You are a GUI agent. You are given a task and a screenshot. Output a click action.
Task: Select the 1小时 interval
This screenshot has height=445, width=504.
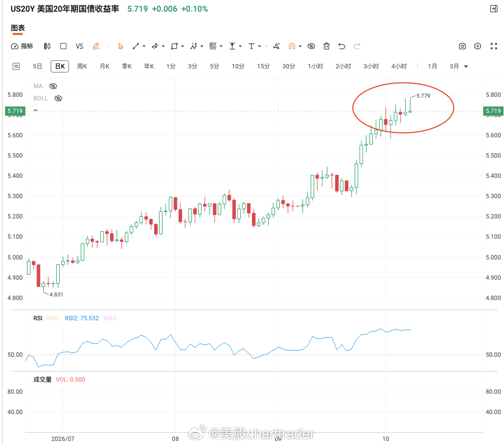click(315, 66)
